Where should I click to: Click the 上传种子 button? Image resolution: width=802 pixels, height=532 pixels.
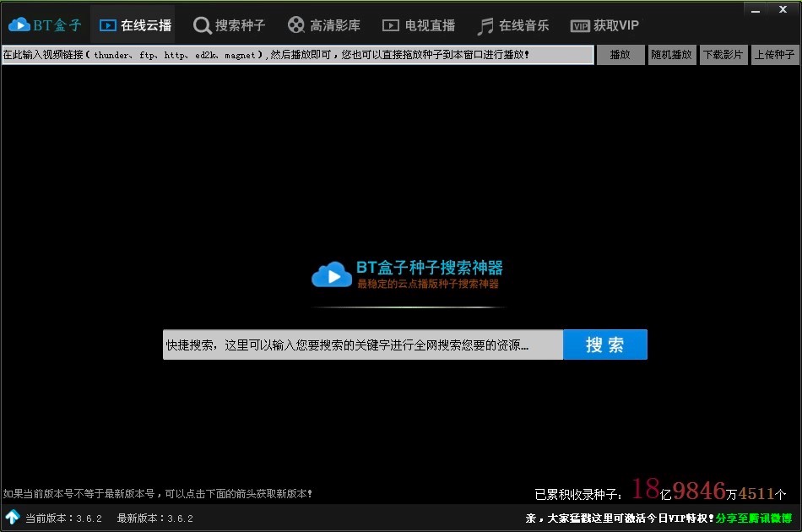774,55
